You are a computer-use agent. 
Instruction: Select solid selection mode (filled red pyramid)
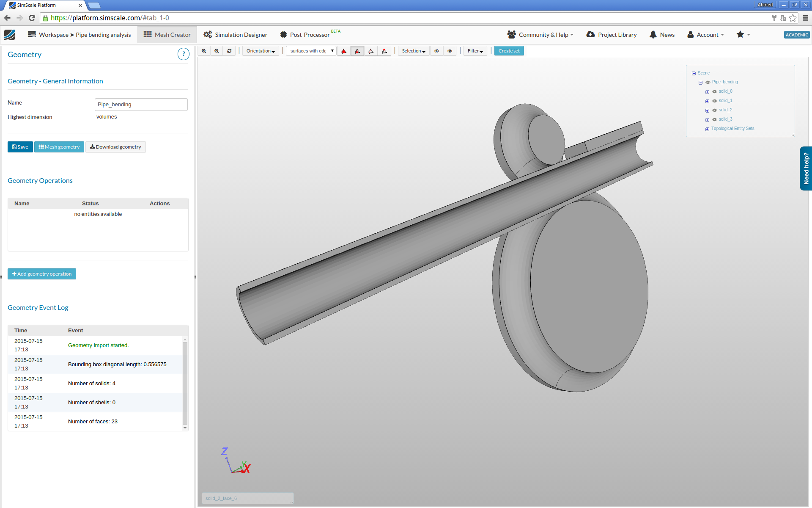click(x=344, y=51)
